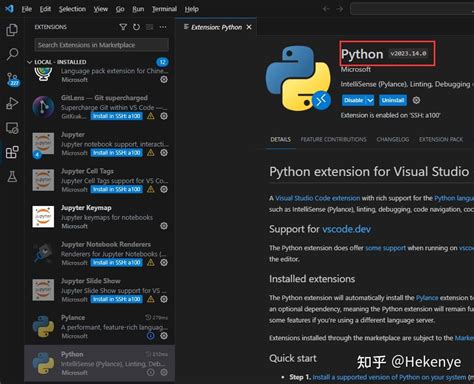Open the Visual Studio Code extension link
Image resolution: width=474 pixels, height=384 pixels.
[x=318, y=198]
